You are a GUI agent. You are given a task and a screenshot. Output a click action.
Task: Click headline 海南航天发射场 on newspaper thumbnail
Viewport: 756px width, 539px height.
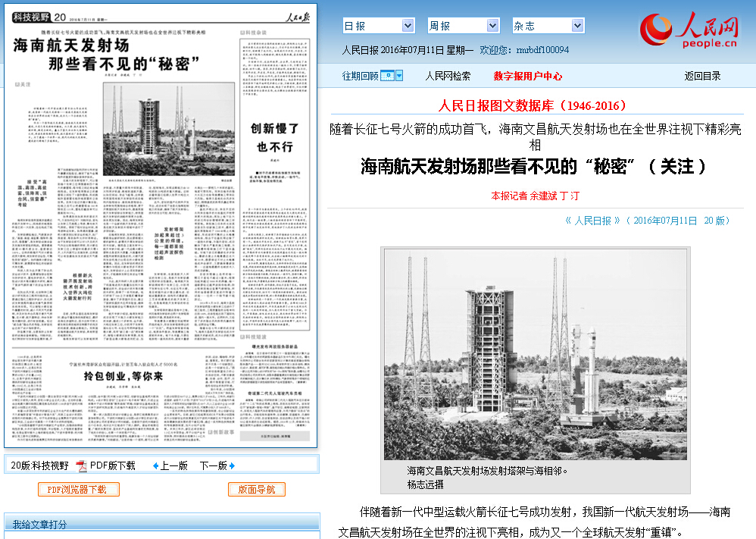[x=71, y=45]
